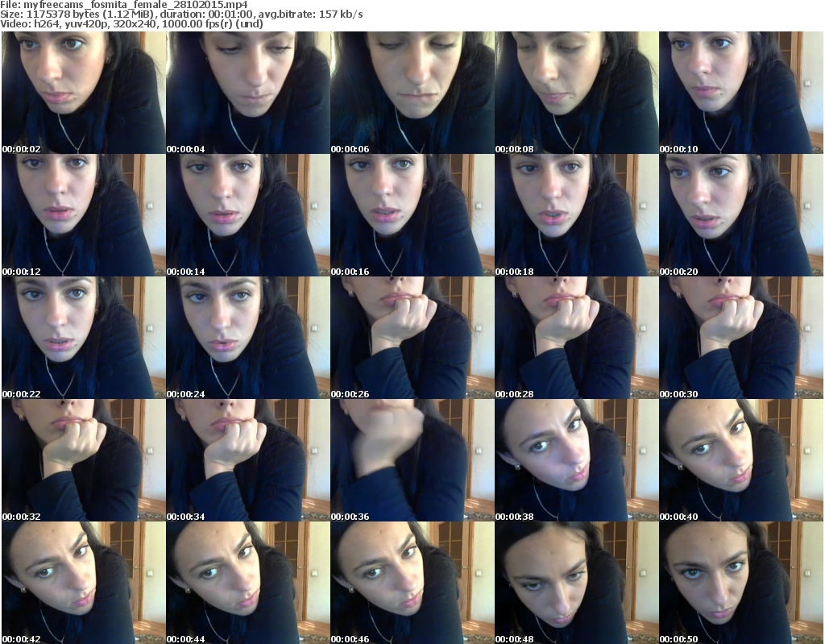
Task: Pick the 00:00:22 video frame
Action: coord(84,338)
